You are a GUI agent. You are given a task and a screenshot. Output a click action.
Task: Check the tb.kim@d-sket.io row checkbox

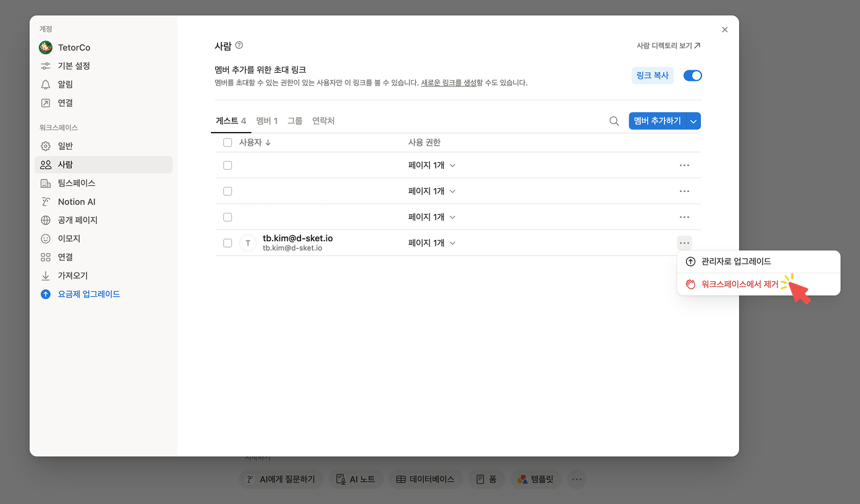(228, 242)
